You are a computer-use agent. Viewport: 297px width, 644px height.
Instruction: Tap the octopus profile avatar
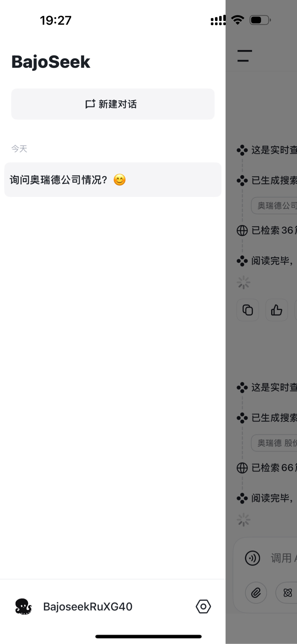(23, 606)
